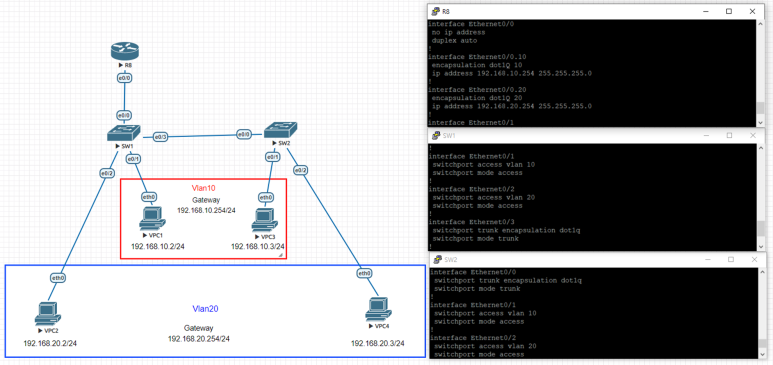Click scroll-up arrow in R8 terminal

point(761,24)
